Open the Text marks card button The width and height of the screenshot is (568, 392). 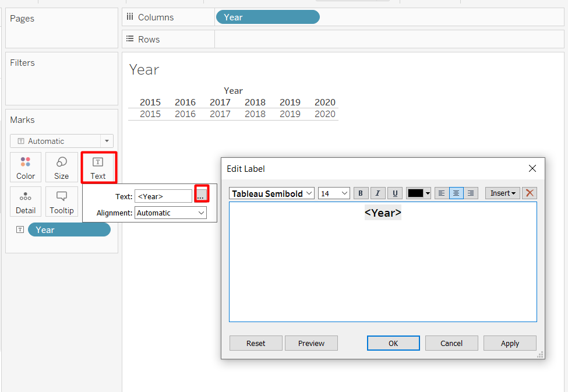click(98, 167)
